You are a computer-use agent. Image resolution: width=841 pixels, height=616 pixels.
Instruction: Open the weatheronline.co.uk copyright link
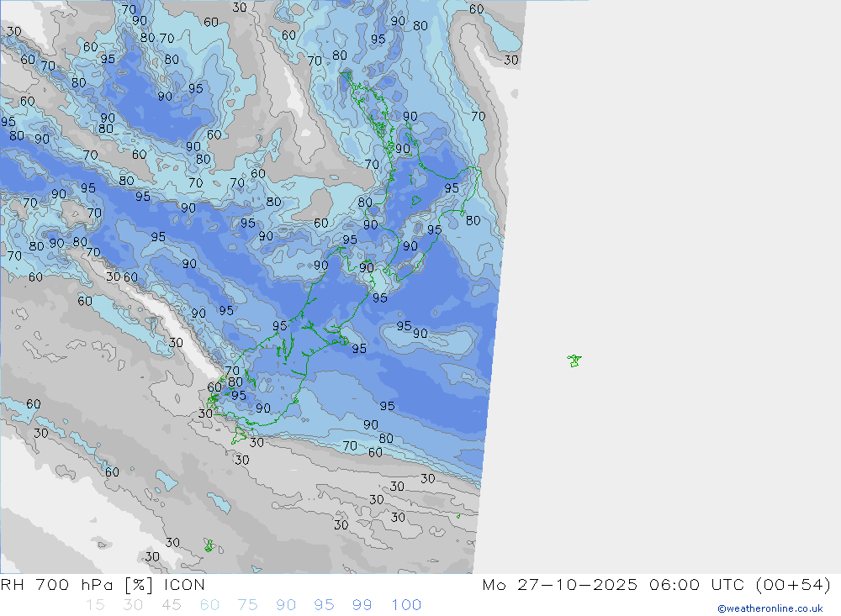770,608
